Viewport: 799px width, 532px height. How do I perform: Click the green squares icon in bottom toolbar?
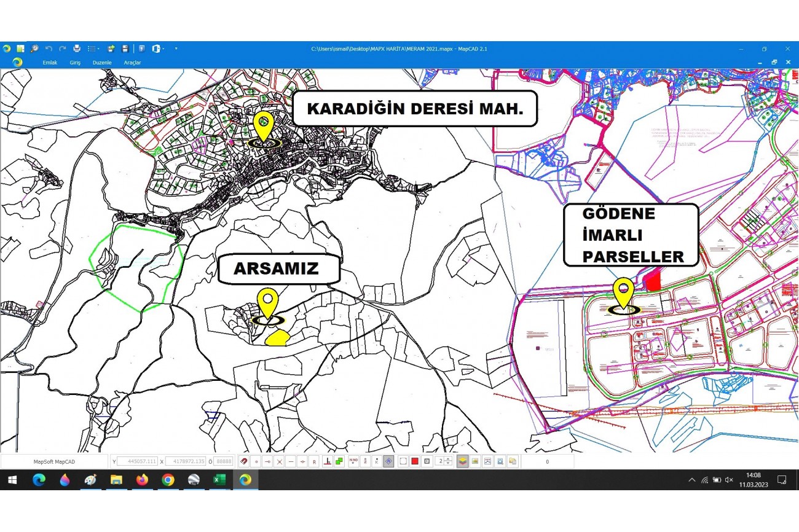click(x=339, y=461)
